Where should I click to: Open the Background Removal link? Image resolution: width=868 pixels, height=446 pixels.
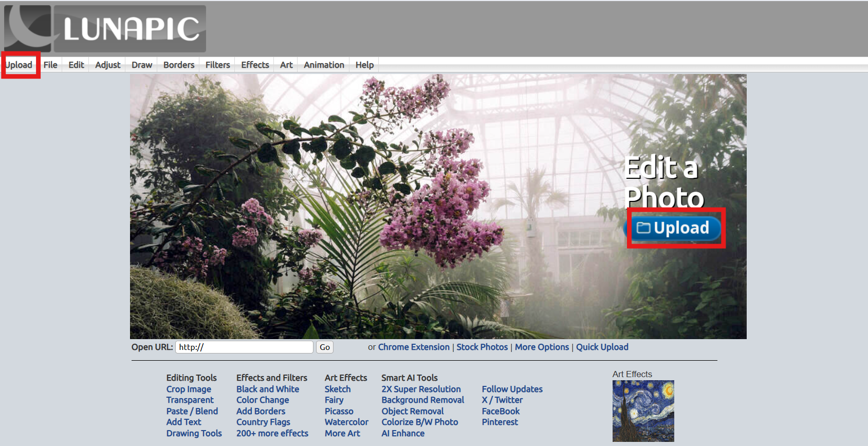coord(423,400)
